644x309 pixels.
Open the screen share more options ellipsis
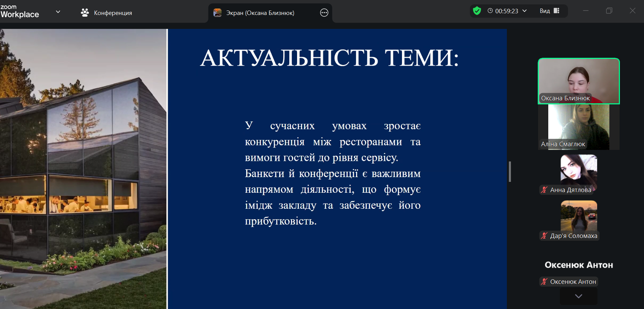(324, 13)
